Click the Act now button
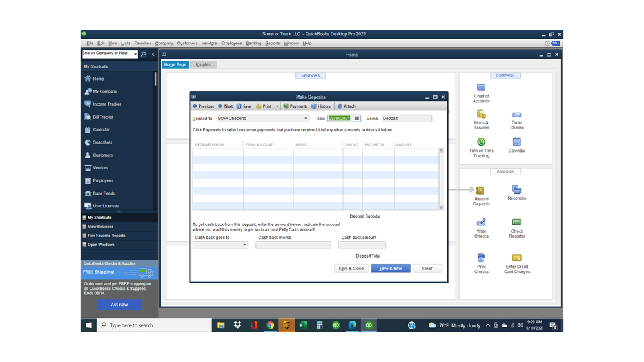 (119, 305)
